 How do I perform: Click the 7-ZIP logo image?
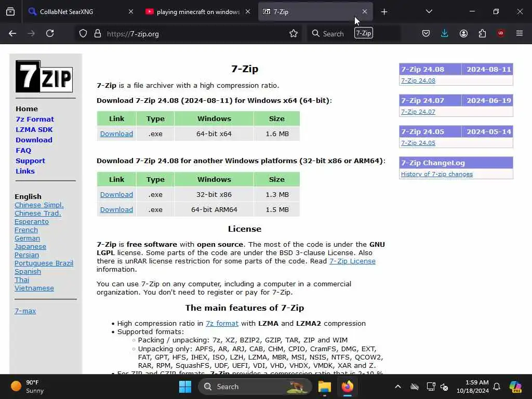44,76
